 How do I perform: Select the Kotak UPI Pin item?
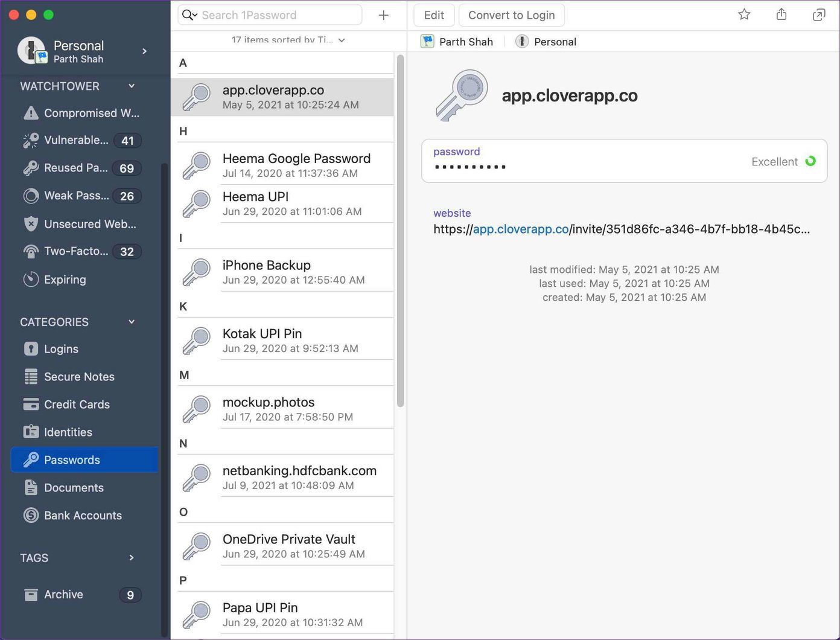(282, 341)
